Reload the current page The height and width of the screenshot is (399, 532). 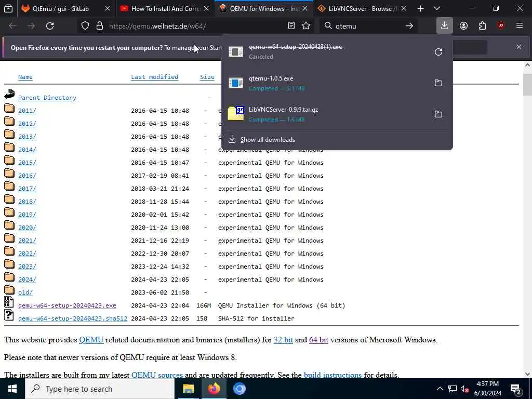click(50, 26)
